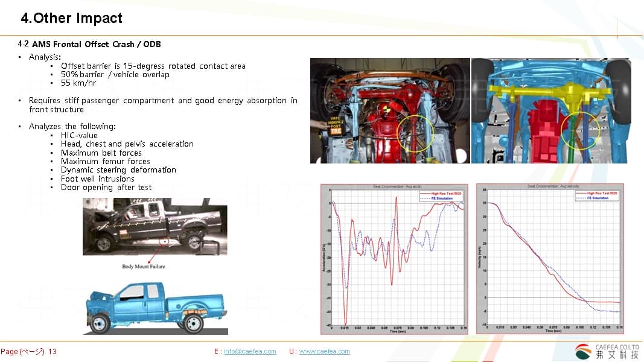
Task: Select the "HIC-value" bullet item
Action: (79, 135)
